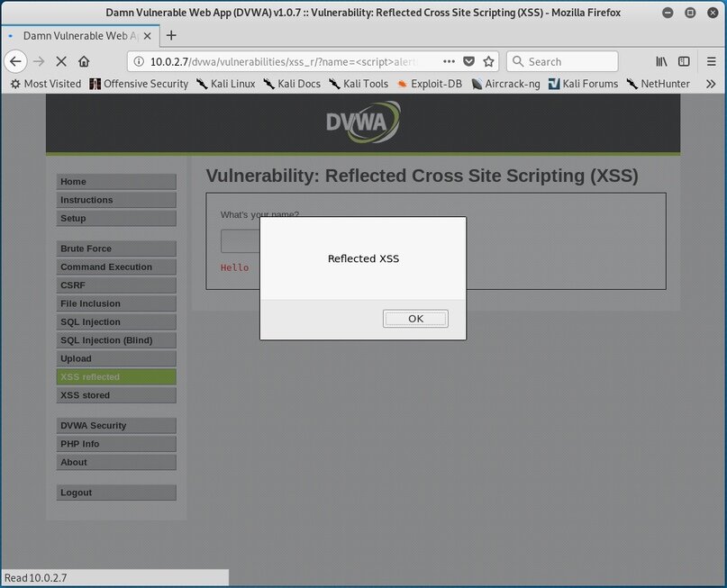Click the DVWA logo in header
Screen dimensions: 727x588
[363, 122]
